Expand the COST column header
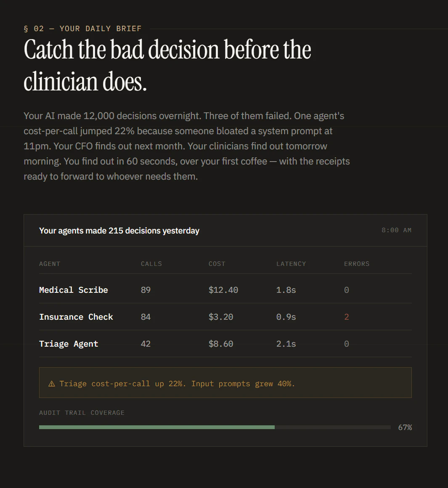448x488 pixels. [x=217, y=264]
